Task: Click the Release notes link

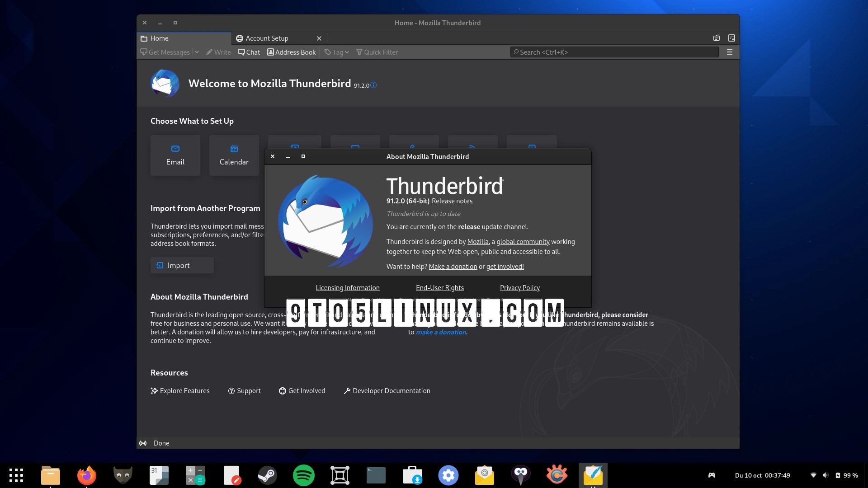Action: click(x=452, y=201)
